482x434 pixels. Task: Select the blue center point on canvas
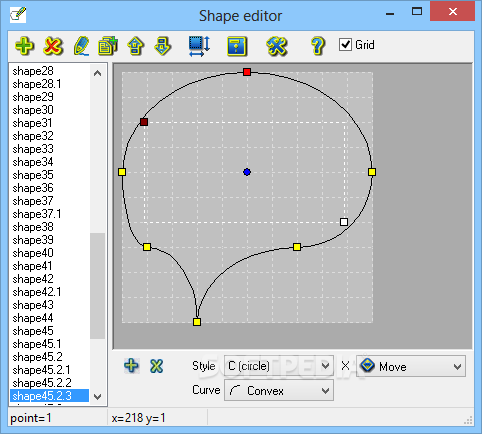pyautogui.click(x=247, y=172)
